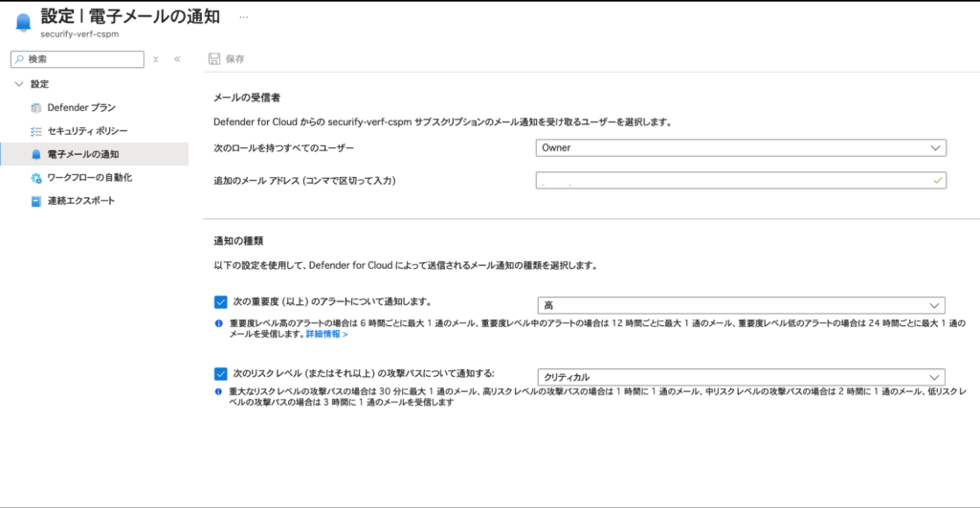Collapse the 設定 tree section
This screenshot has height=508, width=980.
pos(19,84)
